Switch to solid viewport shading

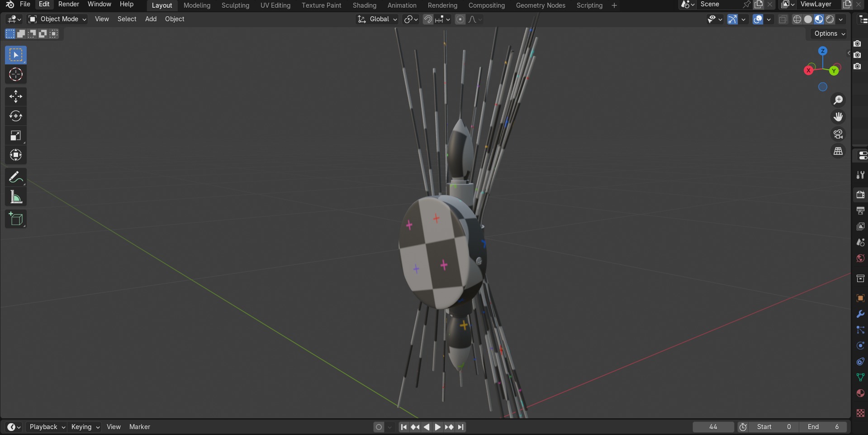click(808, 19)
